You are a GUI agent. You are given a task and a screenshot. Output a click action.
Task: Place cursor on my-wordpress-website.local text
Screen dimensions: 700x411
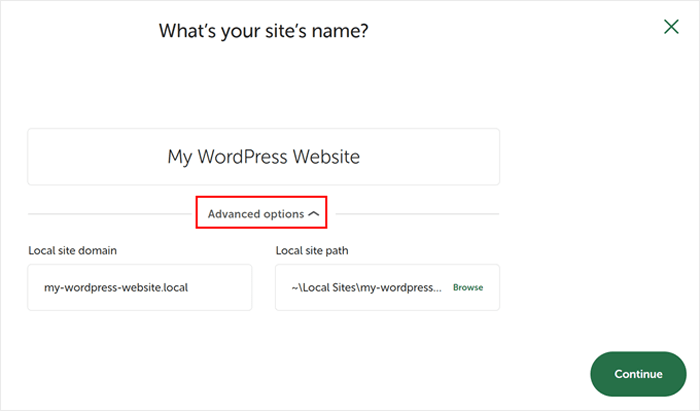click(116, 288)
